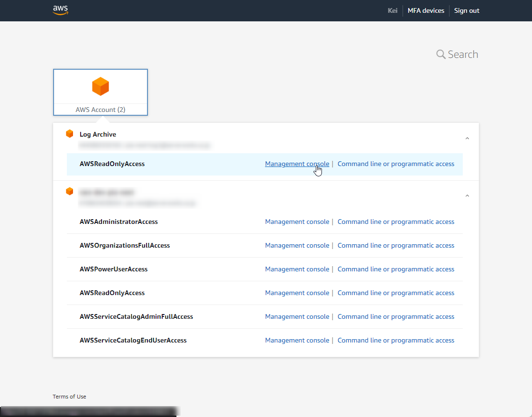532x417 pixels.
Task: Click the AWSPowerUserAccess role name
Action: (113, 269)
